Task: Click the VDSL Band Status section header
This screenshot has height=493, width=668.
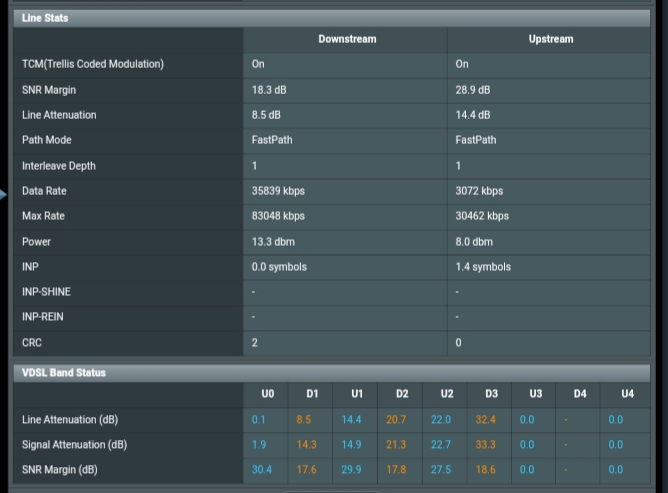Action: (x=331, y=373)
